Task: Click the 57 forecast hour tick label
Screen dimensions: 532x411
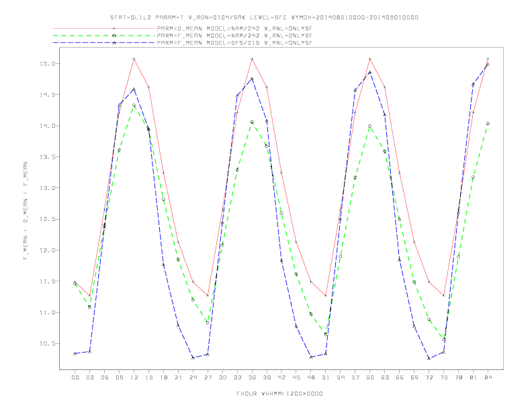Action: [x=355, y=377]
